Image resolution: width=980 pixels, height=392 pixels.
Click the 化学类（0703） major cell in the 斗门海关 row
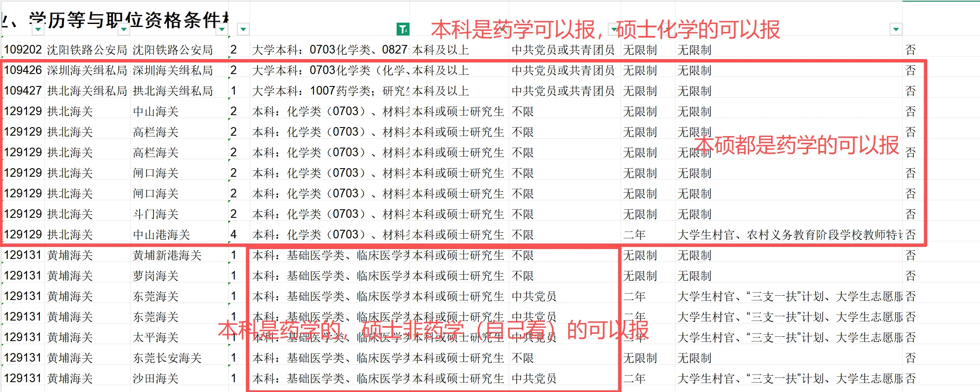pyautogui.click(x=331, y=214)
